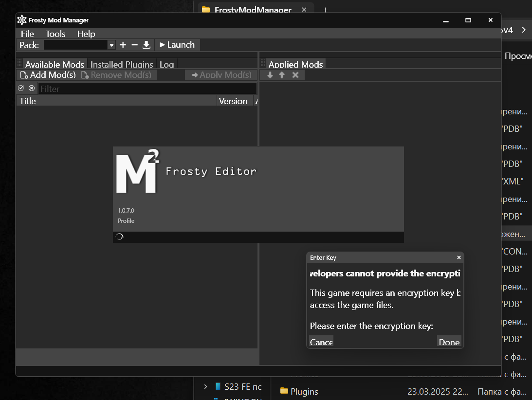Toggle the select-all checkmark icon beside Filter
532x400 pixels.
[x=21, y=88]
